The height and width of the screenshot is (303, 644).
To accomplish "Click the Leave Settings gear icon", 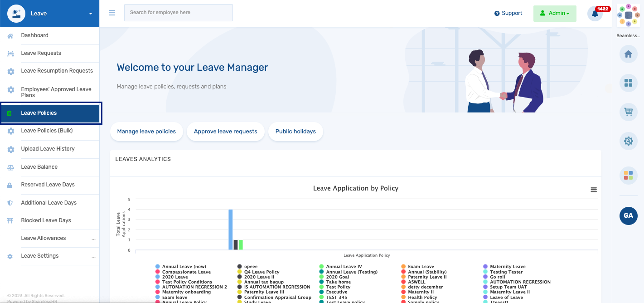I will 10,256.
